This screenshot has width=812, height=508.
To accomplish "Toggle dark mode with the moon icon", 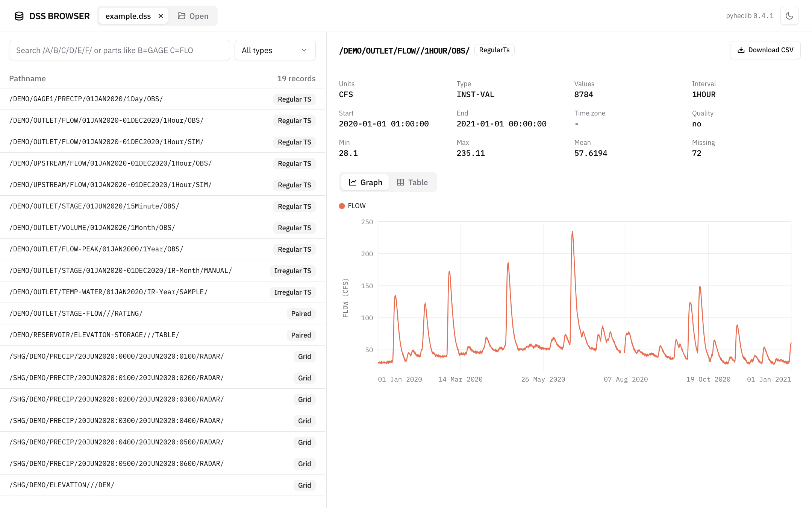I will tap(789, 16).
